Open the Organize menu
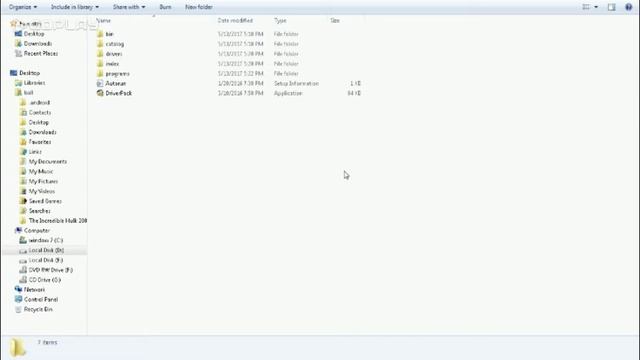This screenshot has width=640, height=360. point(23,7)
